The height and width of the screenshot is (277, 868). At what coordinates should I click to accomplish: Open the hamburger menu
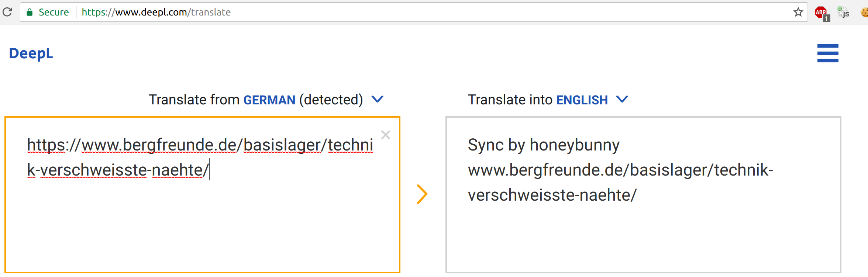pos(828,53)
